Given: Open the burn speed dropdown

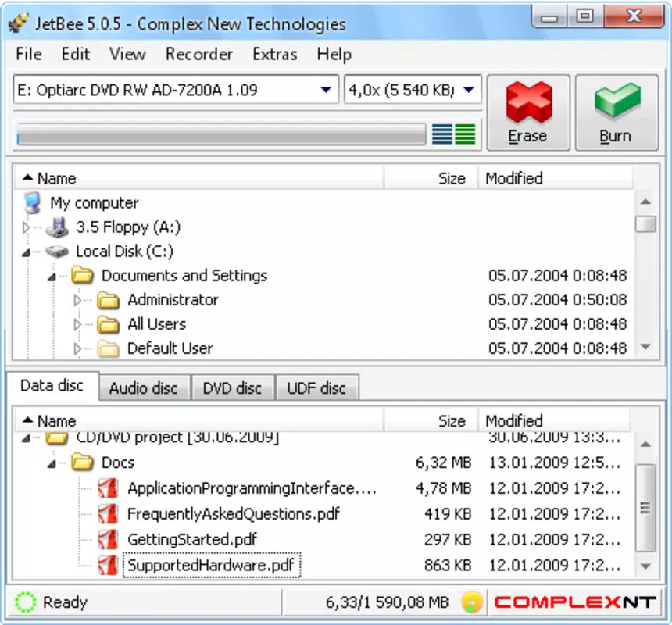Looking at the screenshot, I should (x=469, y=90).
